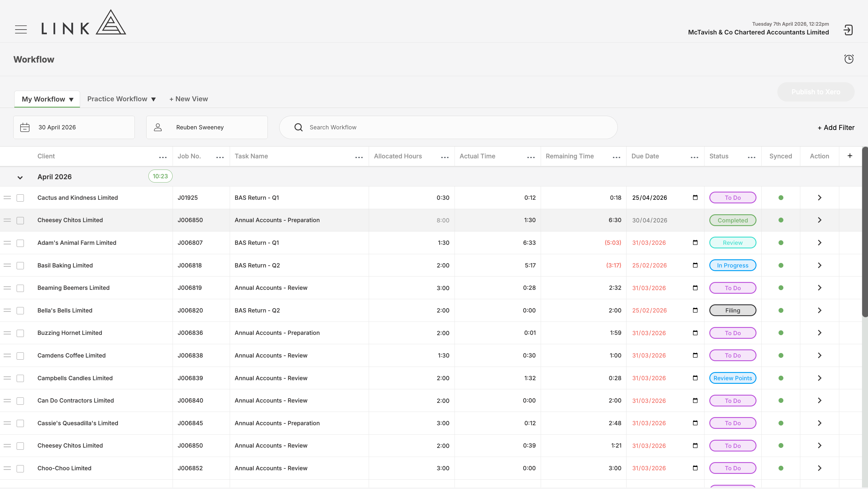868x489 pixels.
Task: Open Camdens Coffee Limited client link
Action: 71,355
